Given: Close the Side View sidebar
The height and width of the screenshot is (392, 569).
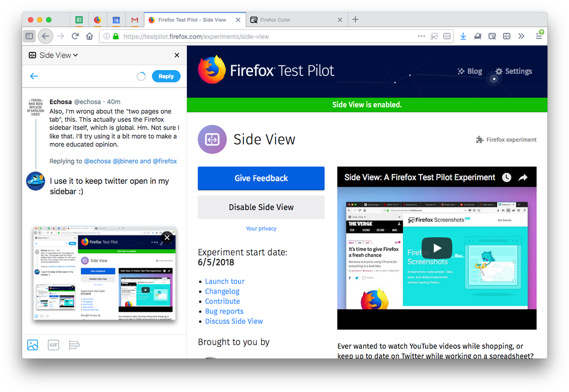Looking at the screenshot, I should click(177, 55).
